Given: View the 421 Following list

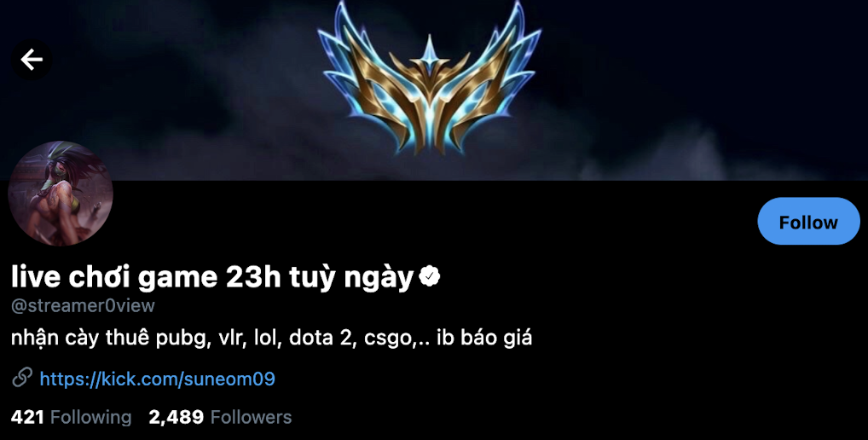Looking at the screenshot, I should (72, 417).
